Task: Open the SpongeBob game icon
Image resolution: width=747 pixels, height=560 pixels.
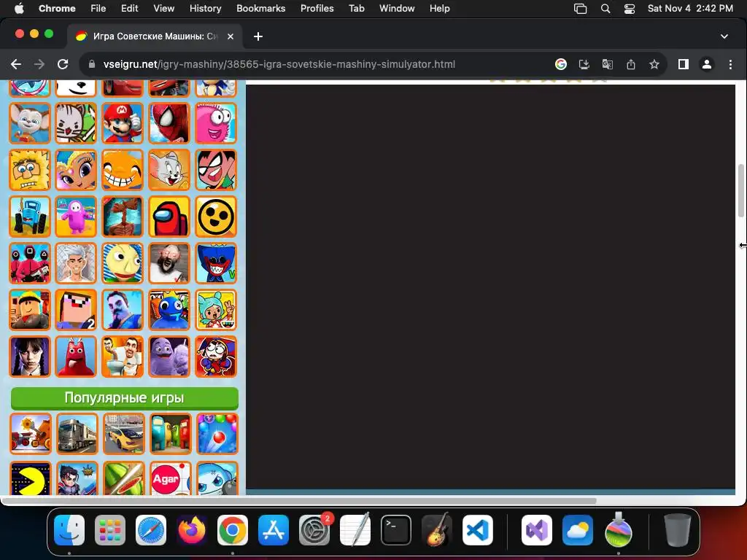Action: click(29, 170)
